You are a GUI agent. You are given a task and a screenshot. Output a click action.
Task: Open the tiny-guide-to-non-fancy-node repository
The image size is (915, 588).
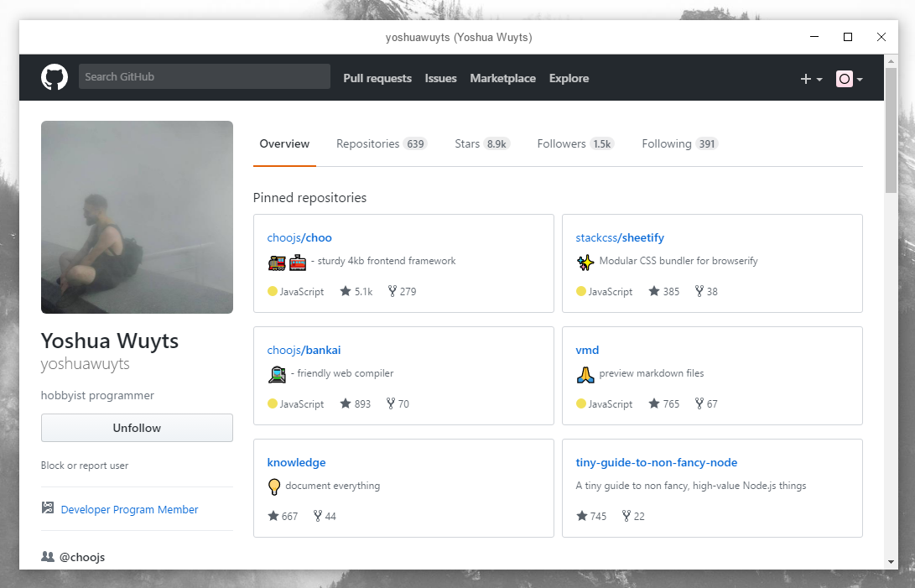[657, 462]
